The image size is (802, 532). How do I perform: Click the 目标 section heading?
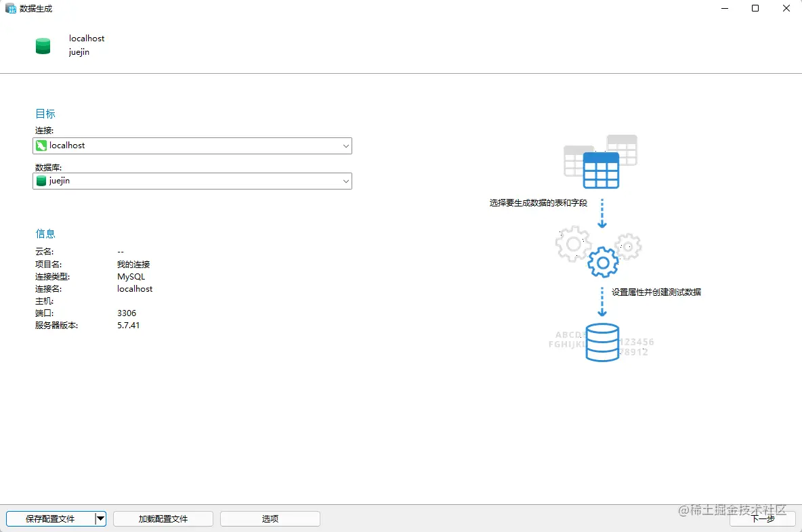[45, 114]
